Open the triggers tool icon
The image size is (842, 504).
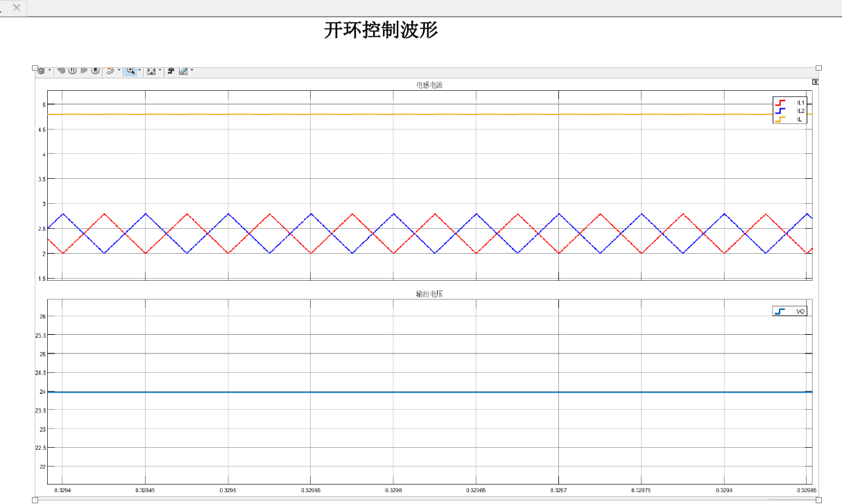pyautogui.click(x=171, y=71)
